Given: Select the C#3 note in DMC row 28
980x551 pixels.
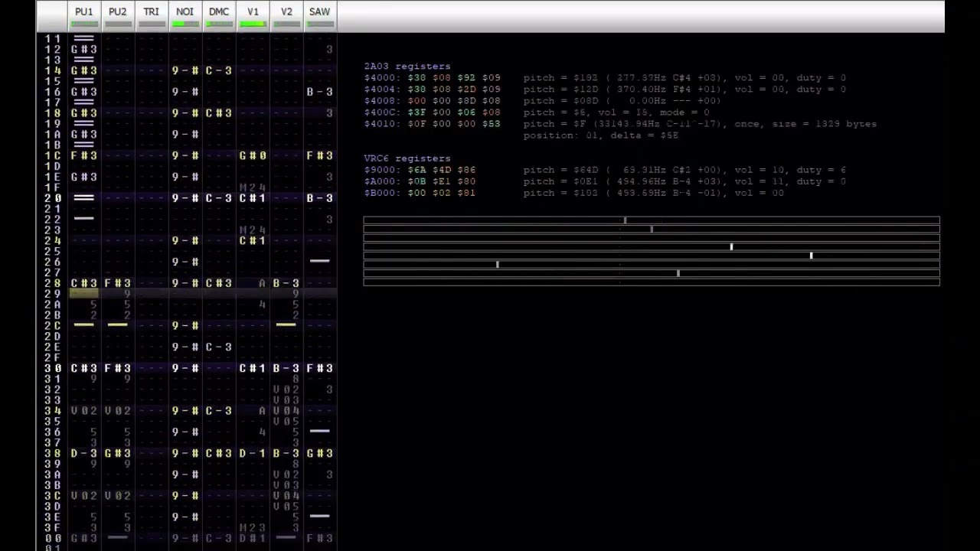Looking at the screenshot, I should (x=219, y=283).
